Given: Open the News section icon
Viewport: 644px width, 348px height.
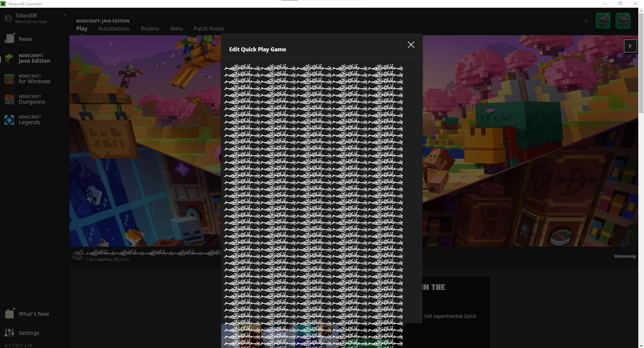Looking at the screenshot, I should click(x=9, y=38).
